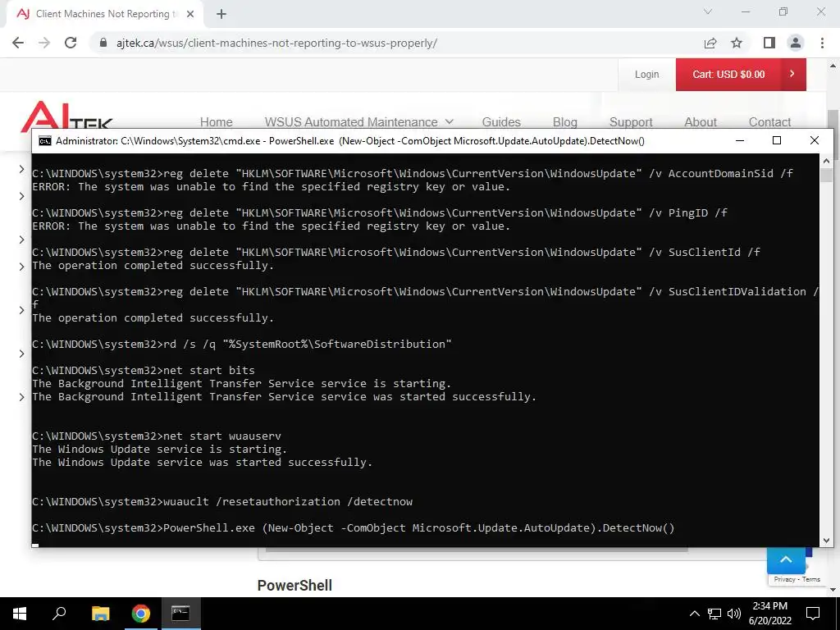Click the PowerShell.exe DetectNow() command line
This screenshot has height=630, width=840.
(354, 528)
